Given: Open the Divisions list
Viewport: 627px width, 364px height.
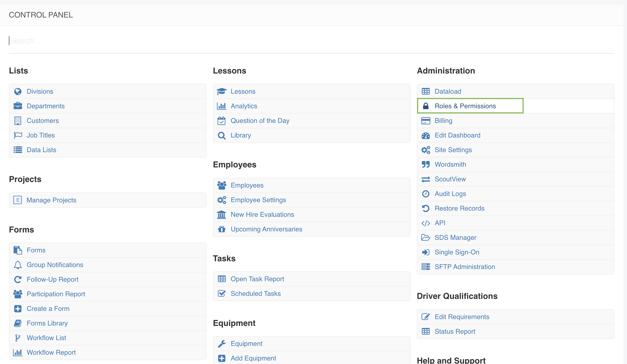Looking at the screenshot, I should tap(40, 91).
